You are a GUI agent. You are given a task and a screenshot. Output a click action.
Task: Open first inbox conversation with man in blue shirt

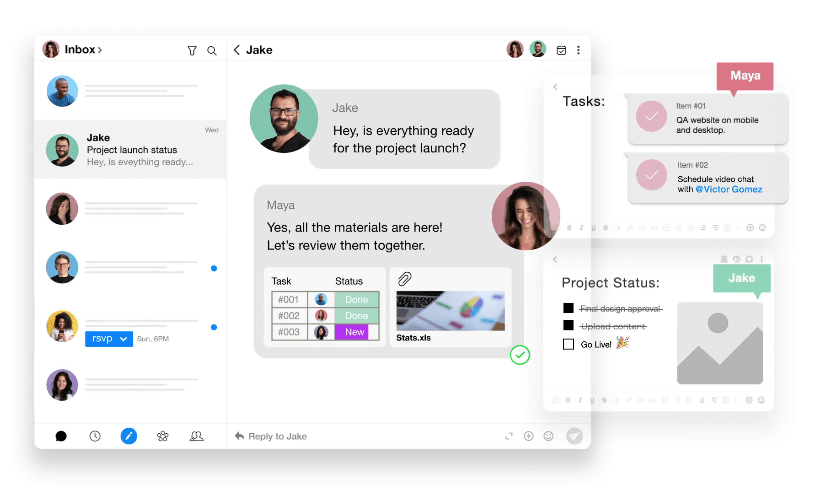click(x=130, y=91)
